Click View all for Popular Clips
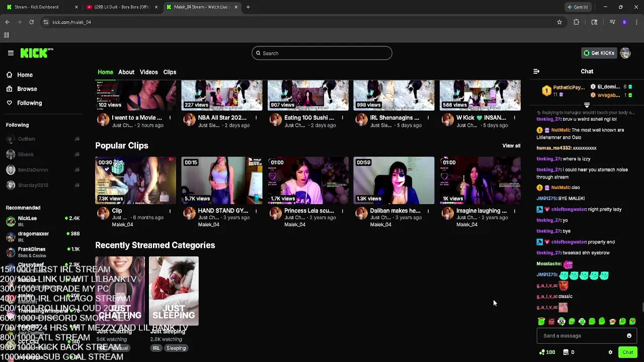The image size is (644, 362). point(511,146)
